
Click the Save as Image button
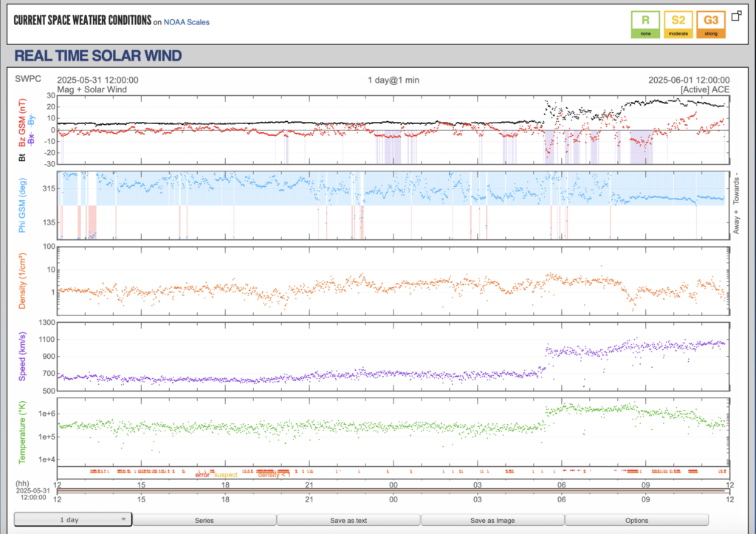(492, 520)
